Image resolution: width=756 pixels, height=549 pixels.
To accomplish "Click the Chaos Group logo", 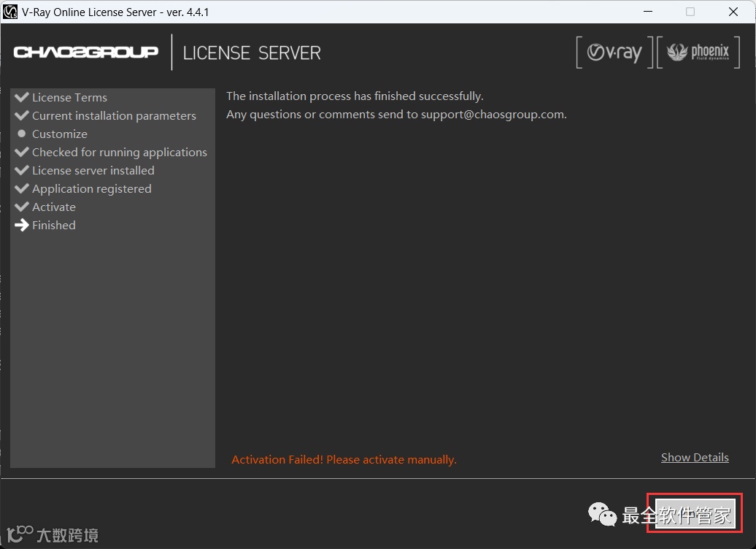I will pos(86,52).
